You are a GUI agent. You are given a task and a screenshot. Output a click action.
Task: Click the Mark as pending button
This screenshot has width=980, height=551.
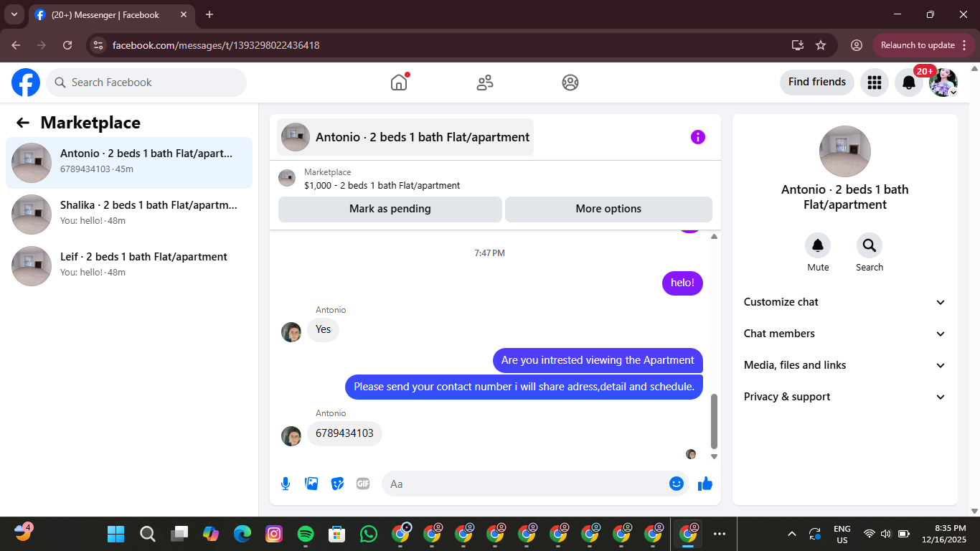pos(390,209)
